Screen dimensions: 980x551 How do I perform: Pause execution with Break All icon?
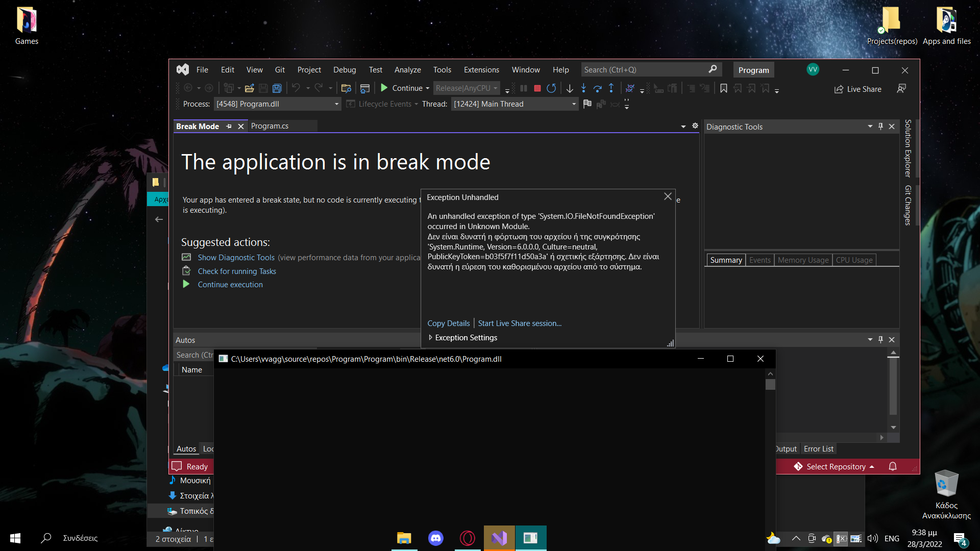(524, 88)
